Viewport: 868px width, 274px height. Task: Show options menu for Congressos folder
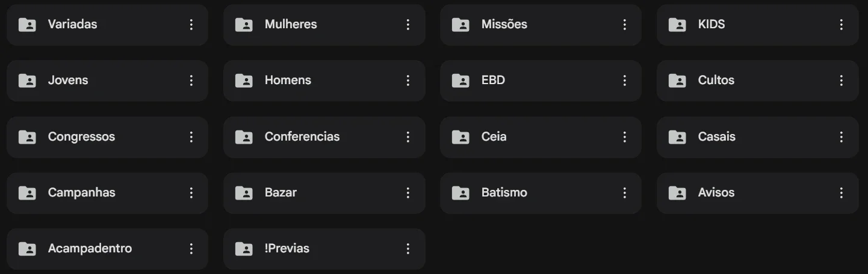[191, 137]
